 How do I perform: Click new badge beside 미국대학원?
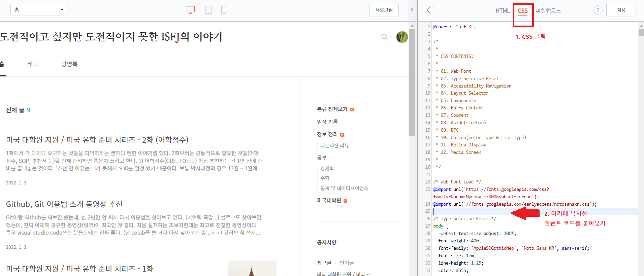(x=346, y=201)
